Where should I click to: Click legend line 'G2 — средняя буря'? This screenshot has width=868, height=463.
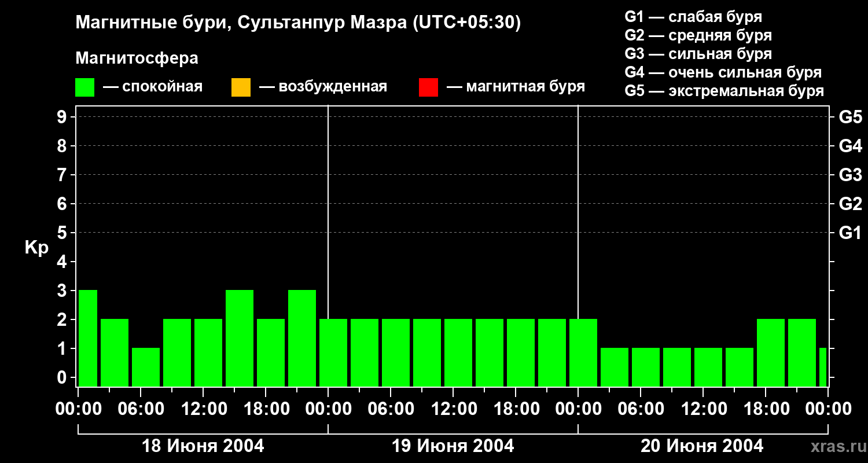point(698,35)
